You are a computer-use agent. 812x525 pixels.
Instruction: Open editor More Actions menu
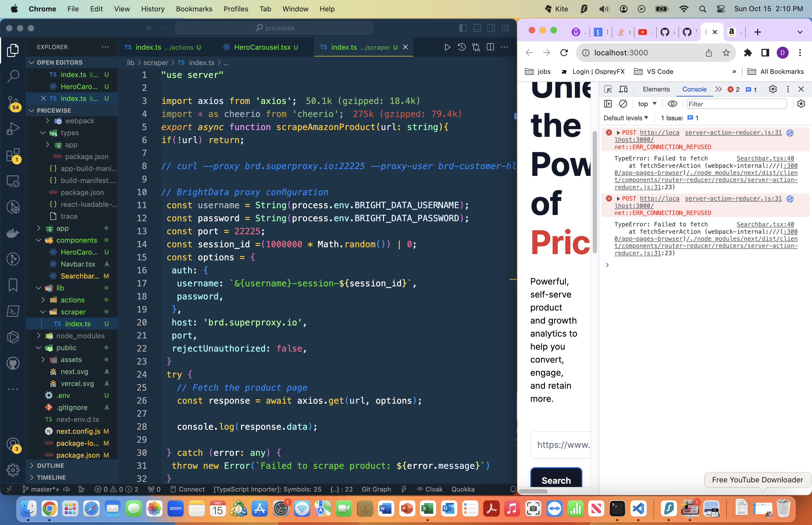click(504, 48)
